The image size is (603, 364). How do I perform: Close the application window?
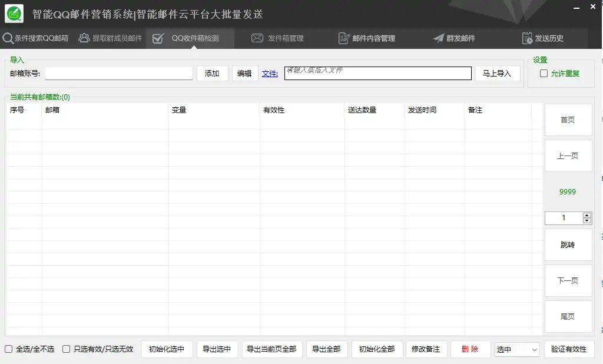(x=593, y=6)
